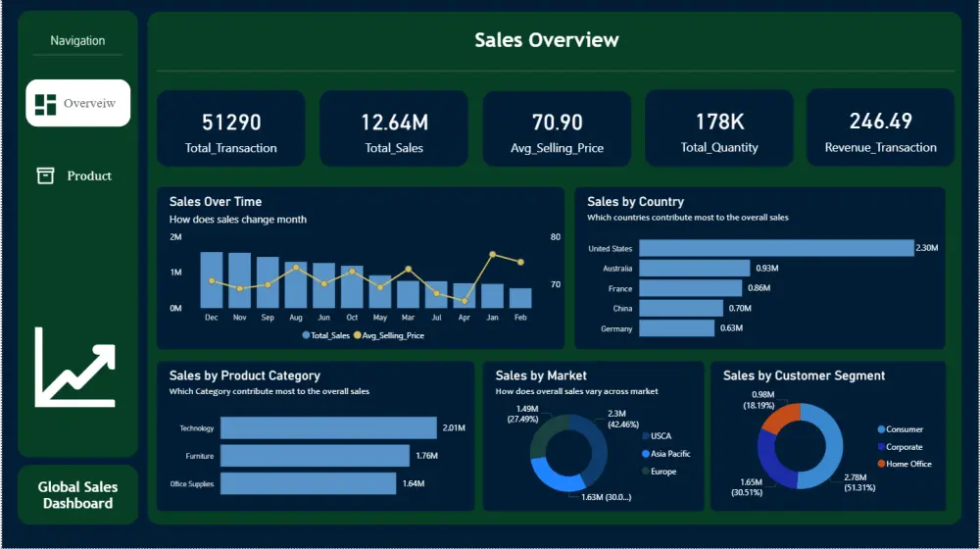This screenshot has width=980, height=549.
Task: Click the Consumer legend marker
Action: click(x=881, y=429)
